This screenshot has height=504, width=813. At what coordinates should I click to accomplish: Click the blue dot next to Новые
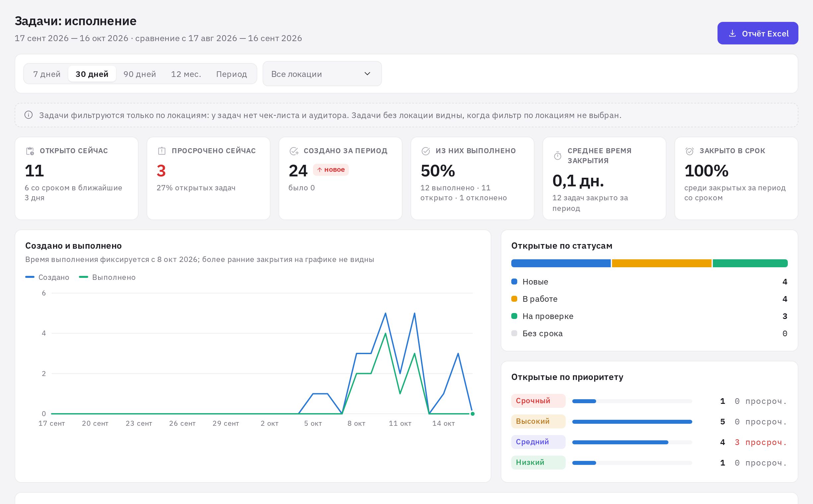[514, 282]
